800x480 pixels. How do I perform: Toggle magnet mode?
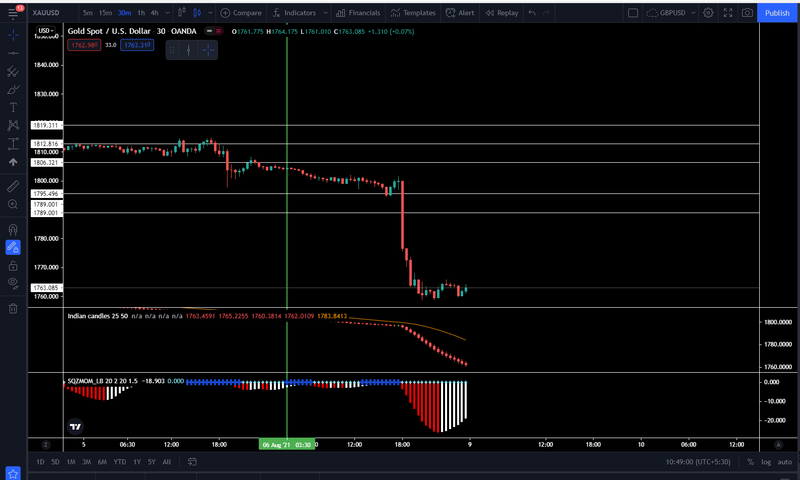pyautogui.click(x=13, y=230)
